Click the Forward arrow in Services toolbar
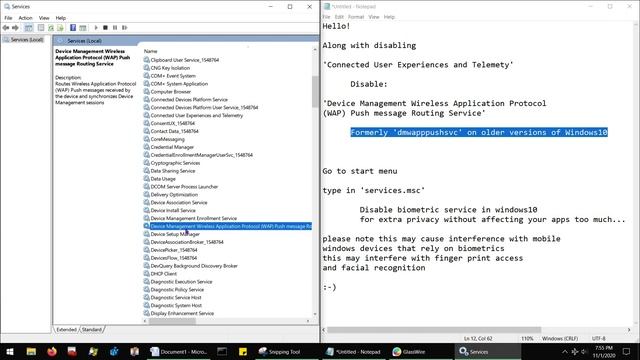Viewport: 640px width, 360px height. pos(15,28)
